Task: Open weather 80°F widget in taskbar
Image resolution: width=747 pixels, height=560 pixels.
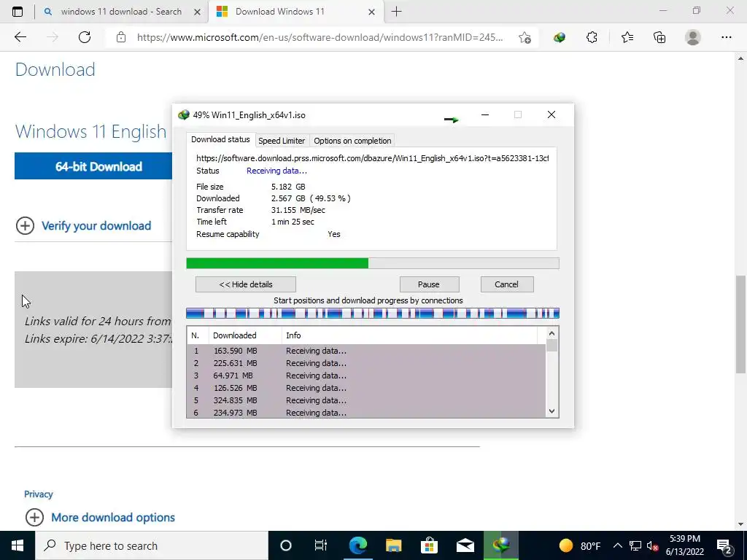Action: point(580,545)
